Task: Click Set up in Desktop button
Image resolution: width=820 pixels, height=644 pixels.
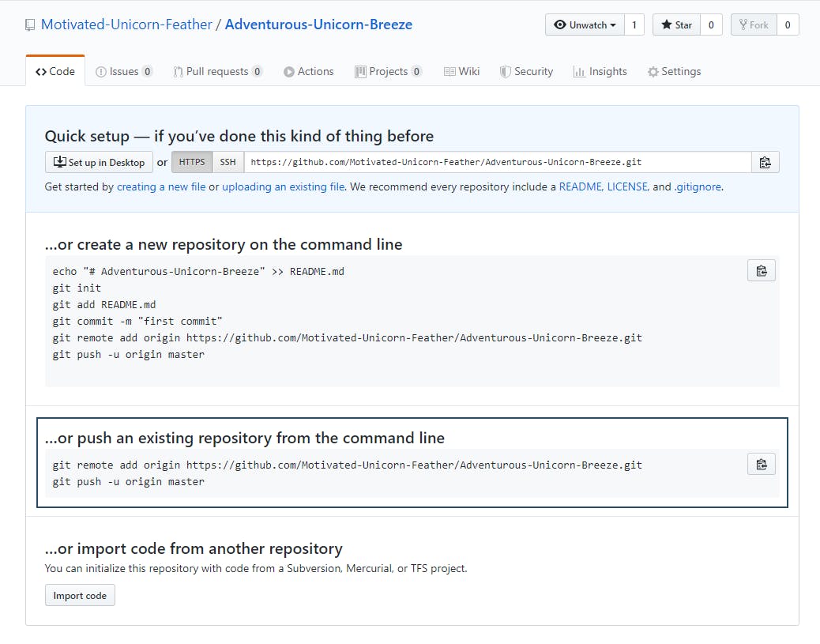Action: tap(99, 162)
